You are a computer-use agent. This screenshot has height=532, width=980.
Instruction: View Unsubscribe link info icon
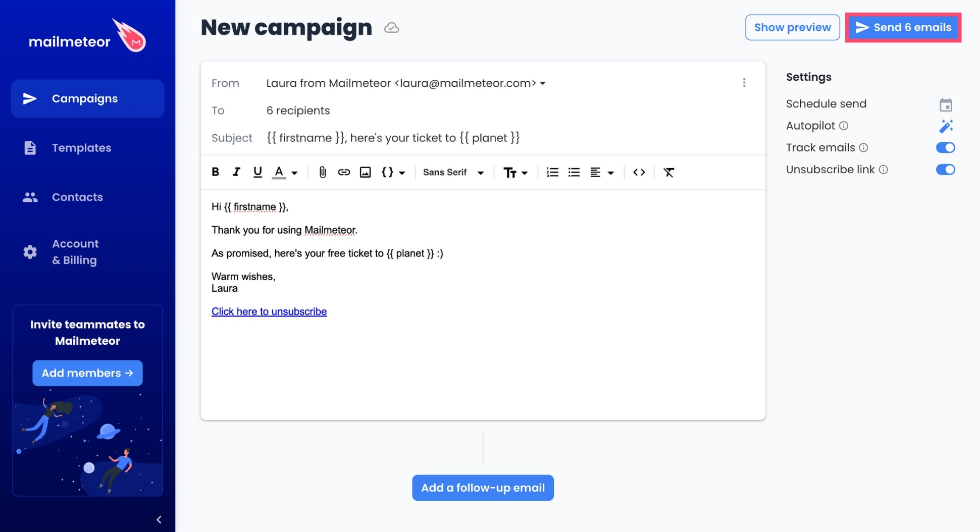(883, 170)
